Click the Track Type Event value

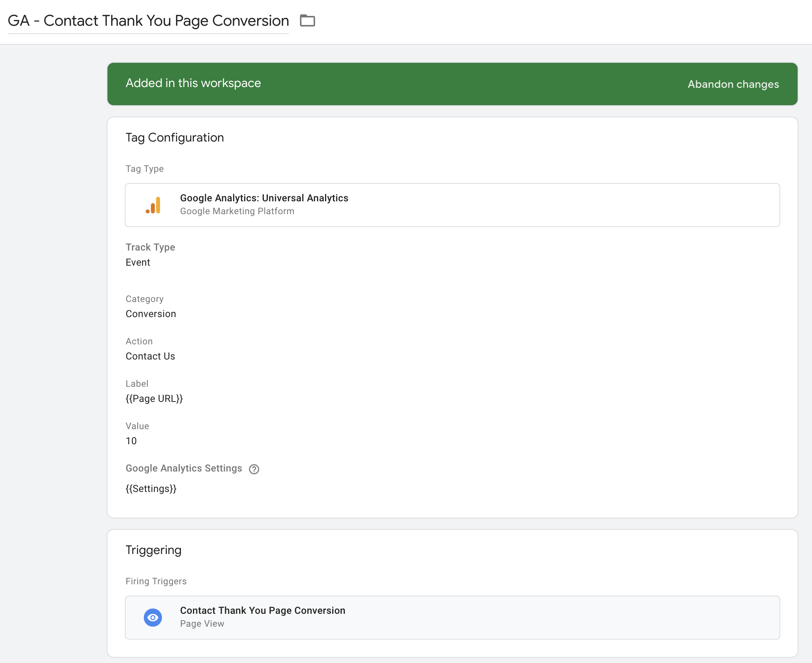coord(138,262)
